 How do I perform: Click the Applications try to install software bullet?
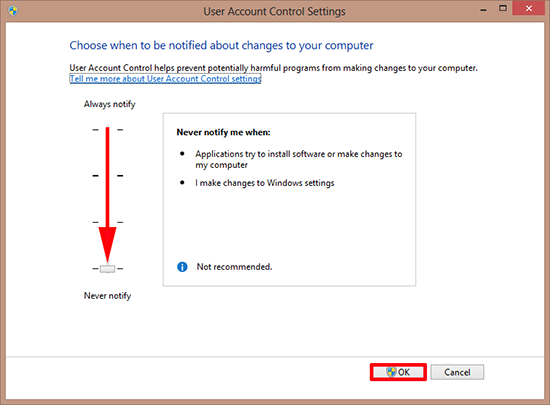[x=299, y=159]
